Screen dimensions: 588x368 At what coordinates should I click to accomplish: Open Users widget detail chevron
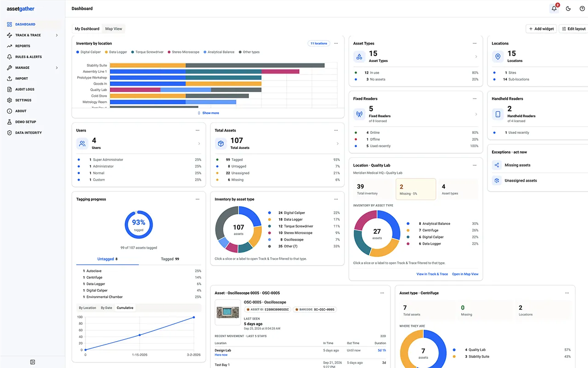click(199, 144)
